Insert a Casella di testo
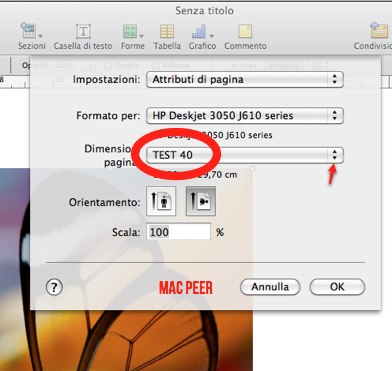Image resolution: width=392 pixels, height=371 pixels. click(x=83, y=37)
